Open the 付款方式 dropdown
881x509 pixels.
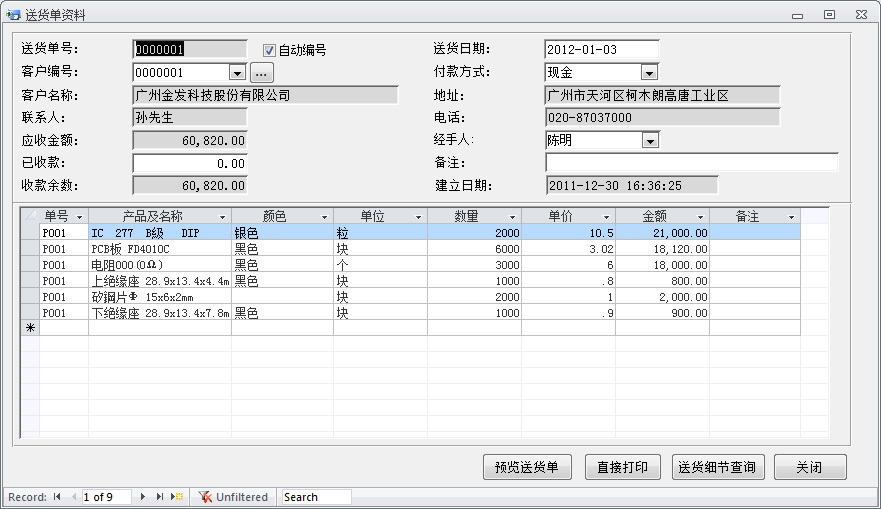click(x=649, y=73)
